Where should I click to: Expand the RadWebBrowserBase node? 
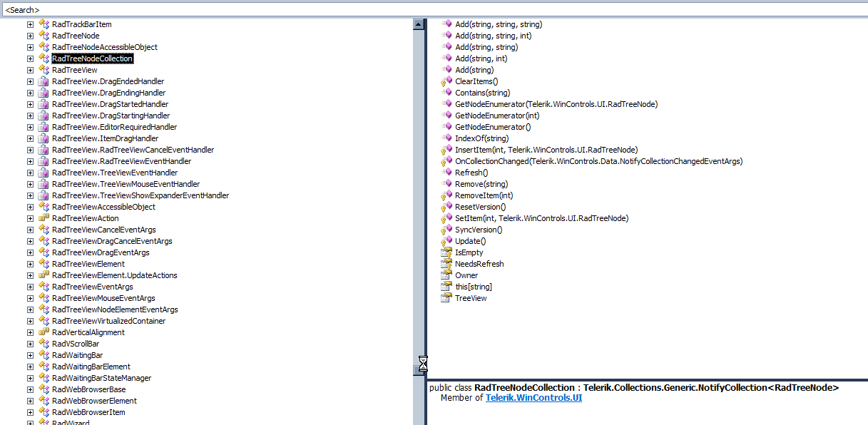(x=30, y=389)
